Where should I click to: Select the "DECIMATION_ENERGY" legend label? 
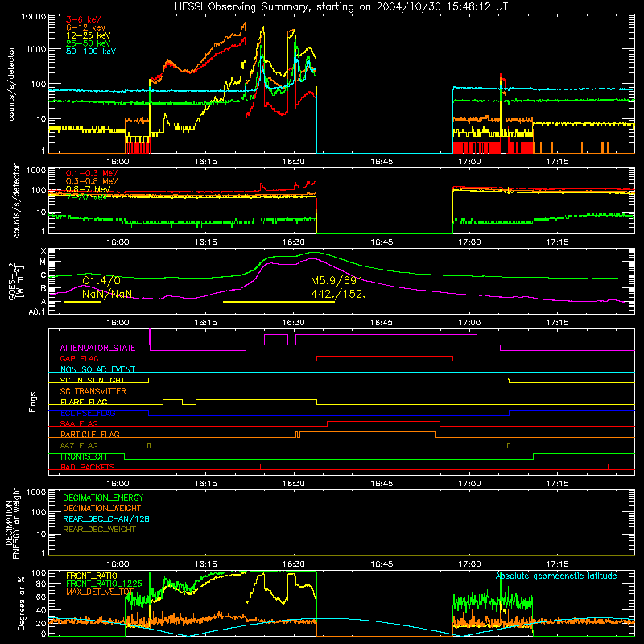pos(103,497)
